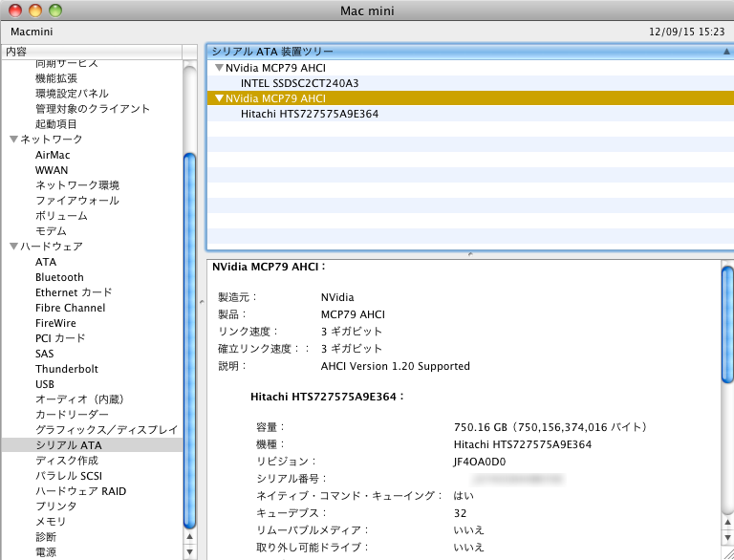The width and height of the screenshot is (734, 560).
Task: Select 起動項目 in sidebar
Action: tap(56, 124)
